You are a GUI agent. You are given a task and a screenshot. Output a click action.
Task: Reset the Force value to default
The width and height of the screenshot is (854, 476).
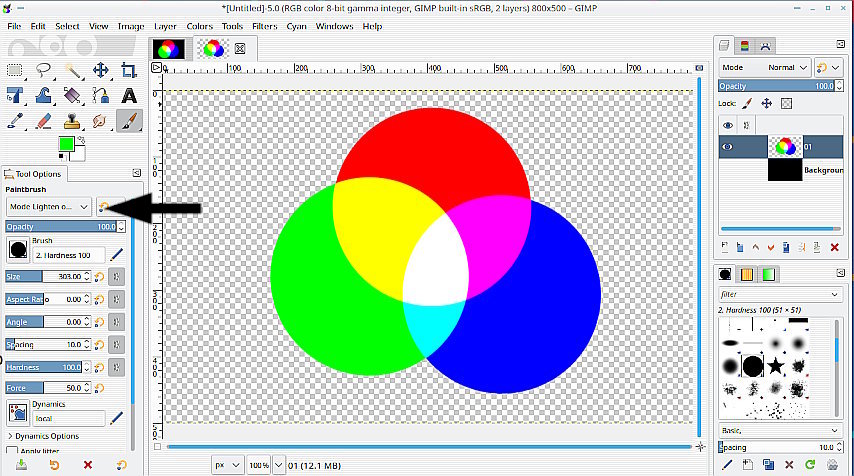(x=99, y=388)
